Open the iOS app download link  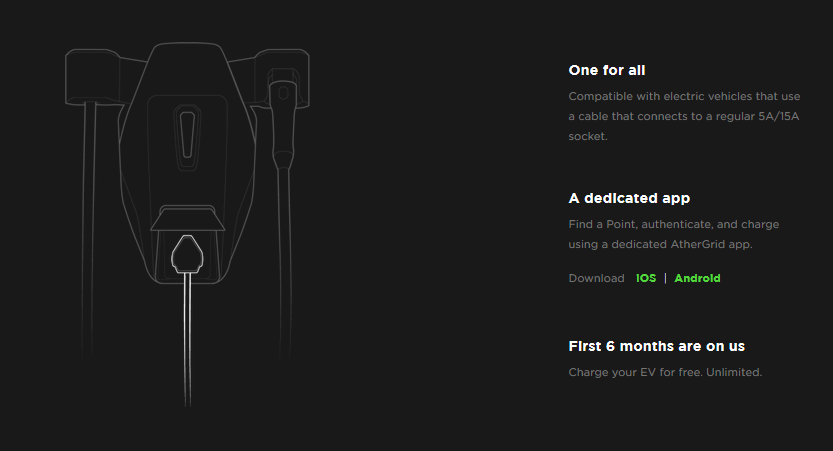(645, 278)
